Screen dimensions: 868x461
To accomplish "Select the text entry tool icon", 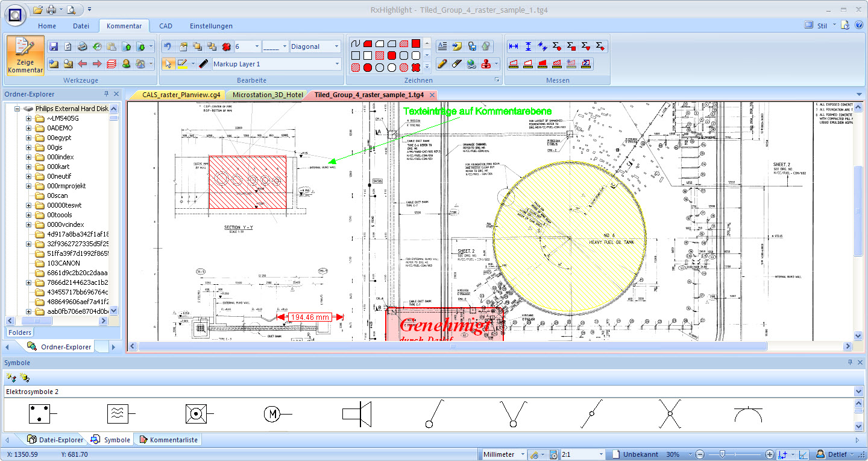I will (442, 46).
